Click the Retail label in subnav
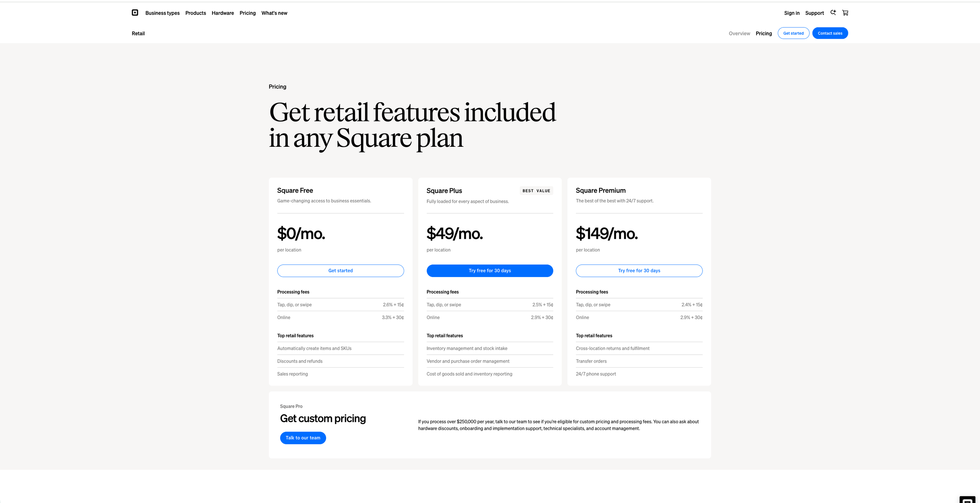 pyautogui.click(x=138, y=33)
